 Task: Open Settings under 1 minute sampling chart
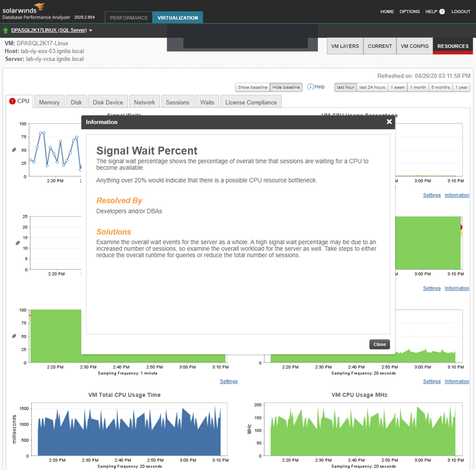tap(228, 381)
